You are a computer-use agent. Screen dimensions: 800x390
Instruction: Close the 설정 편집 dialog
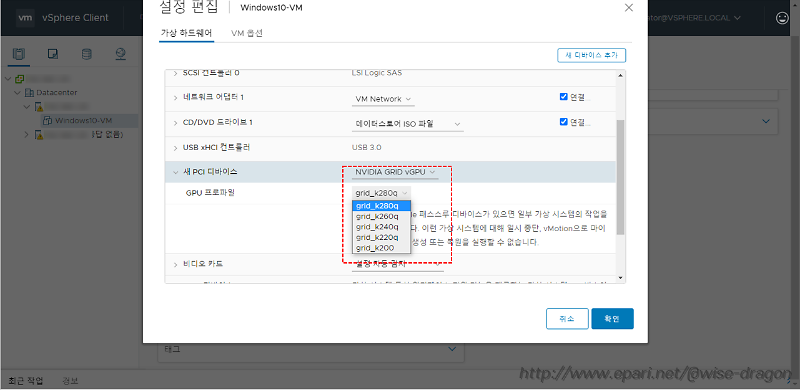point(629,8)
